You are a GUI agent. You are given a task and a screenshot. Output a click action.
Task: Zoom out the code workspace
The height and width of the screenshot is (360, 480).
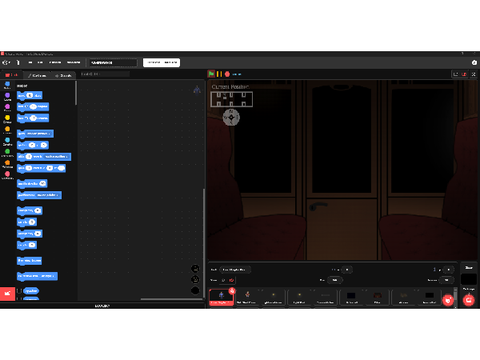pos(195,279)
